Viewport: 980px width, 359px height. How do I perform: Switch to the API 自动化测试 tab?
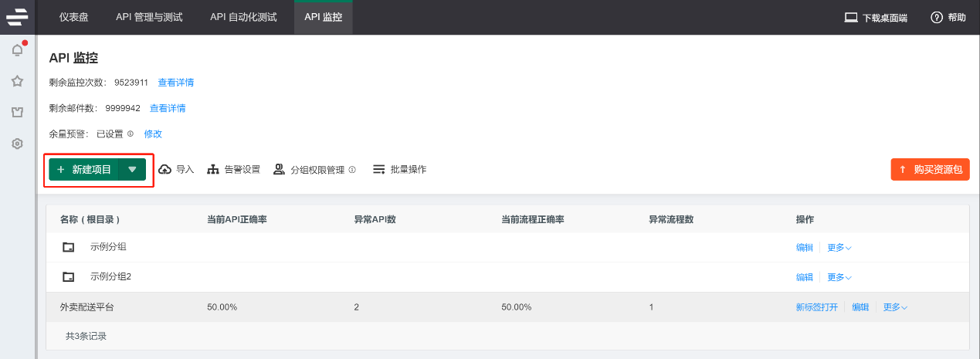[x=243, y=17]
